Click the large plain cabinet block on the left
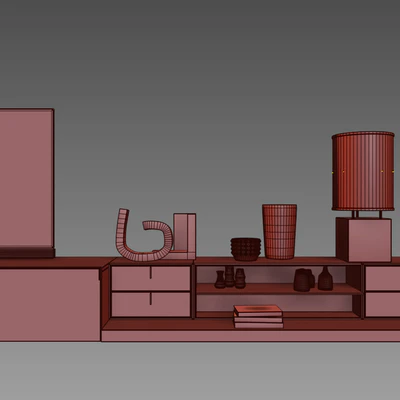 point(50,305)
